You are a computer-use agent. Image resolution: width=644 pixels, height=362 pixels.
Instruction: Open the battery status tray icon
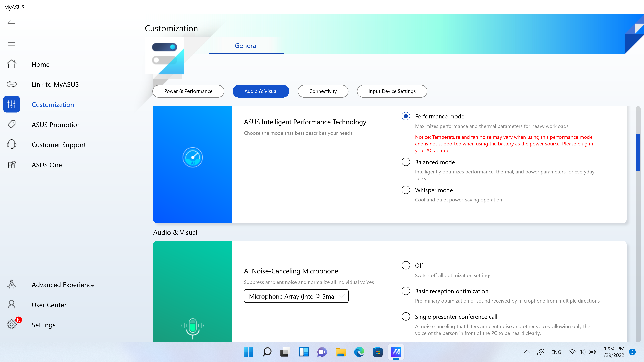[592, 352]
